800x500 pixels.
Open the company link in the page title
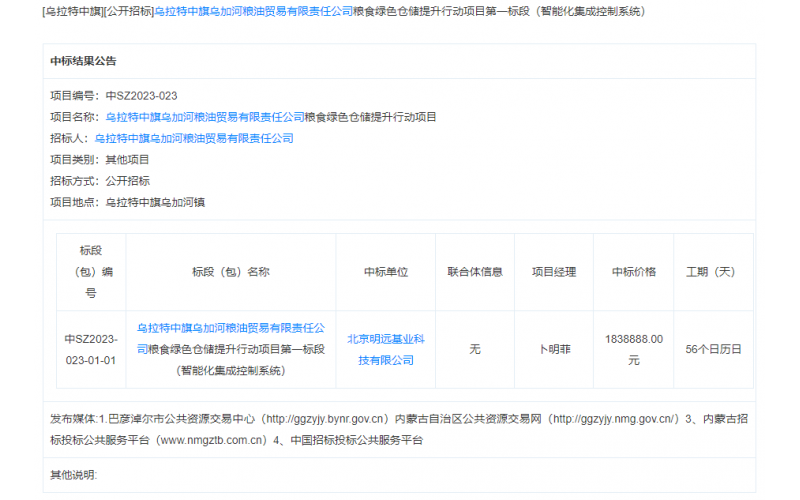pyautogui.click(x=252, y=12)
